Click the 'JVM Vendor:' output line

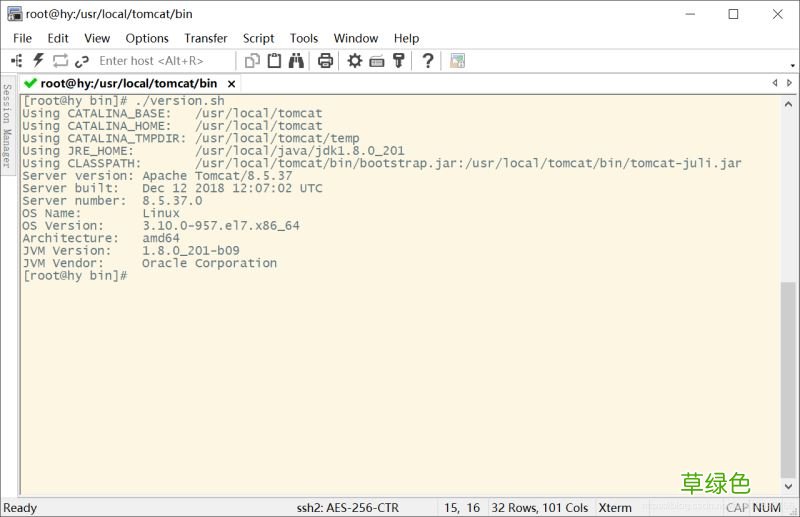point(149,263)
